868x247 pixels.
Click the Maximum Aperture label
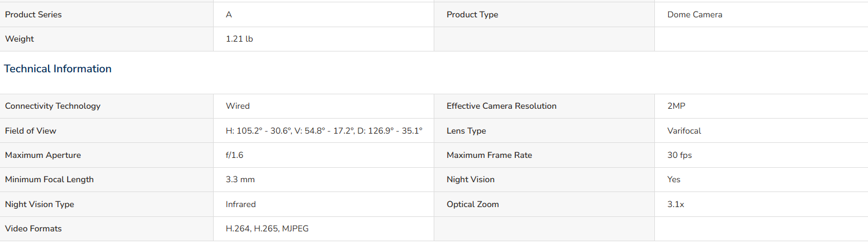[43, 155]
